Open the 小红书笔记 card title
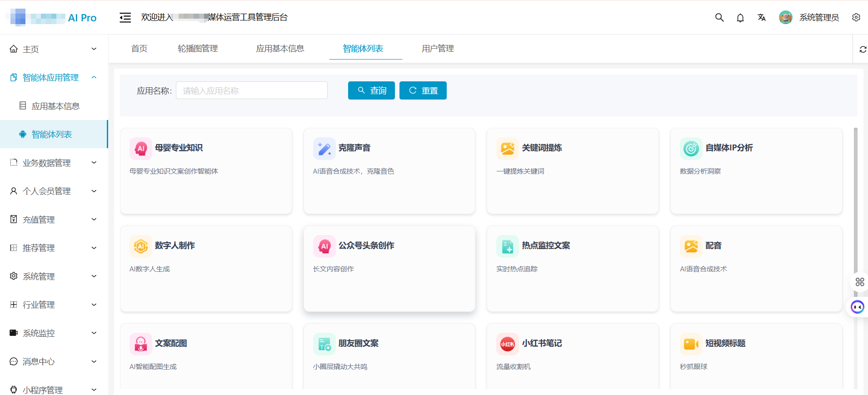This screenshot has height=395, width=868. 542,343
